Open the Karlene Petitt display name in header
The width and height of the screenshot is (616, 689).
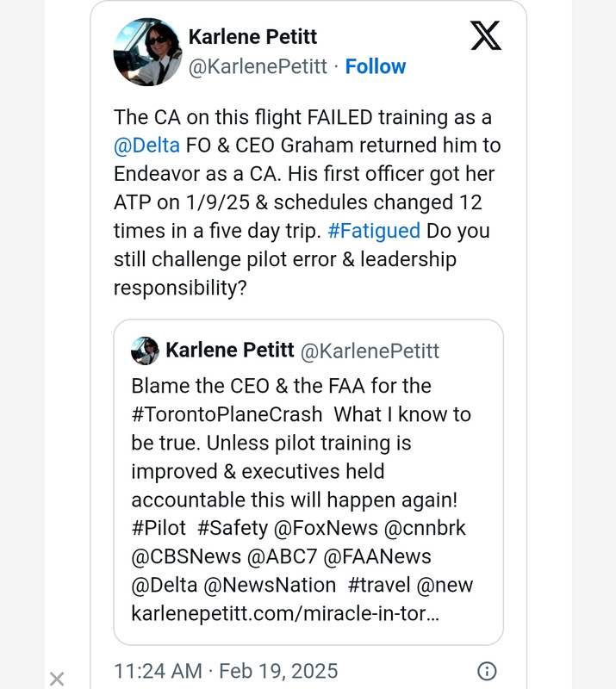(252, 36)
